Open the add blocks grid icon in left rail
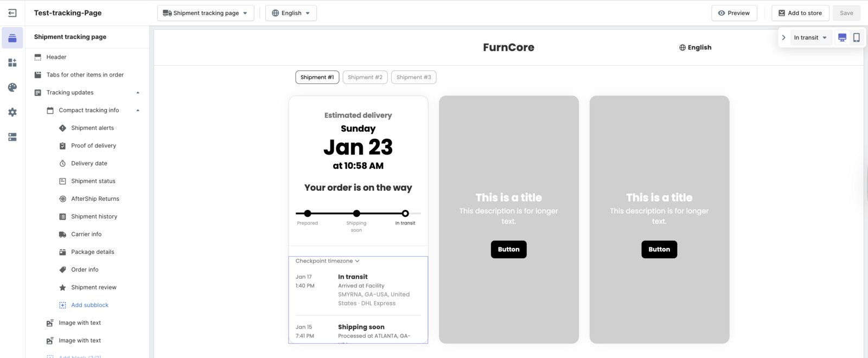The height and width of the screenshot is (358, 868). pos(12,63)
